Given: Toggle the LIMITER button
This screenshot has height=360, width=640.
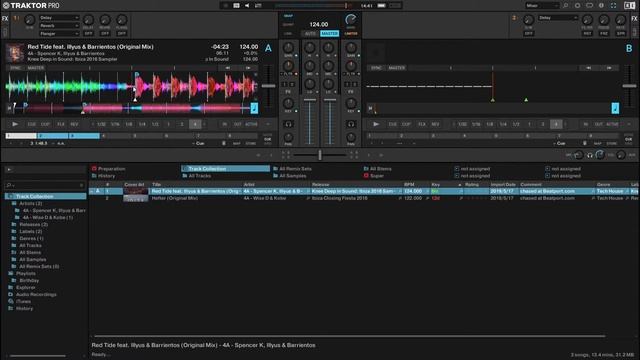Looking at the screenshot, I should point(351,33).
